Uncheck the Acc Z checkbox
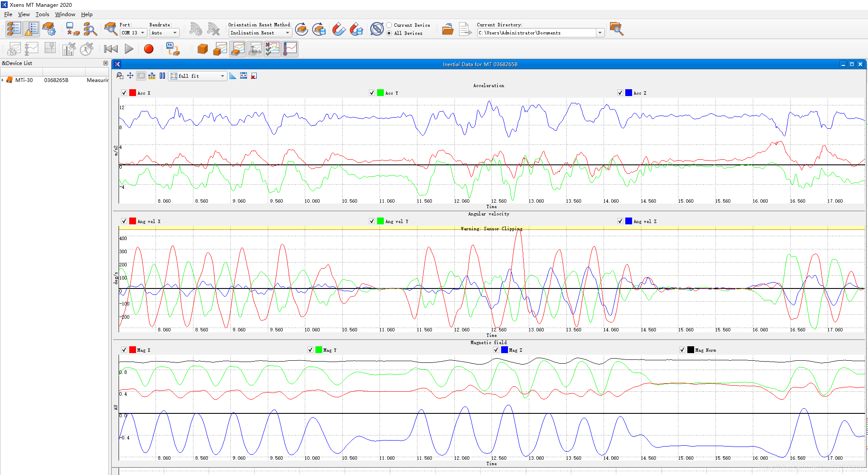The image size is (868, 475). click(620, 93)
